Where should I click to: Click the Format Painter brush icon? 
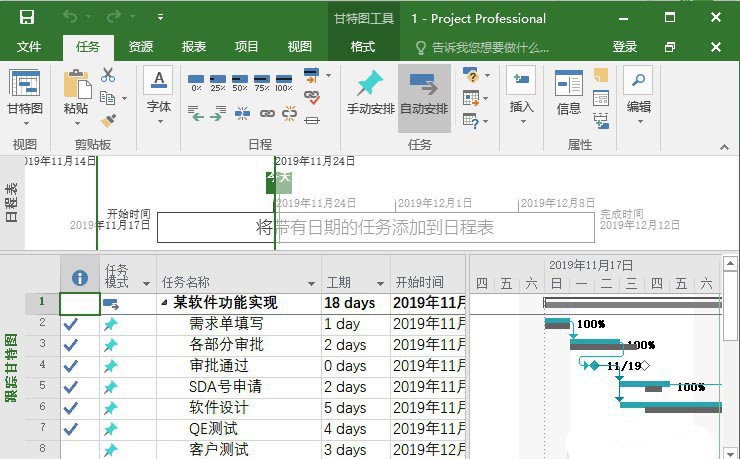(x=108, y=119)
